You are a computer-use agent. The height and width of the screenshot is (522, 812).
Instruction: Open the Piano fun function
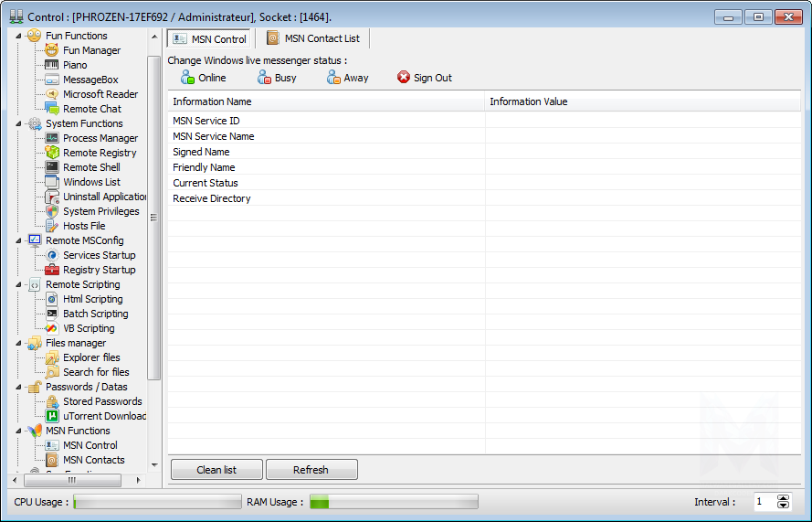pyautogui.click(x=75, y=65)
